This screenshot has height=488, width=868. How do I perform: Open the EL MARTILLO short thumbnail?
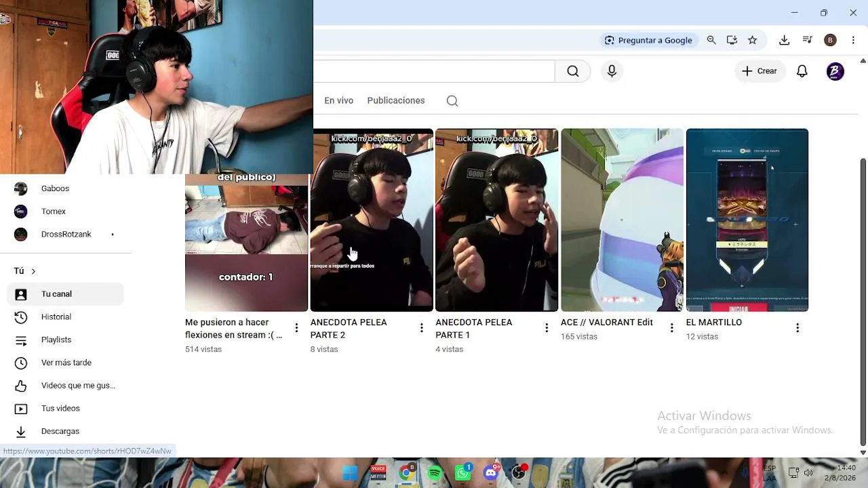[x=747, y=220]
